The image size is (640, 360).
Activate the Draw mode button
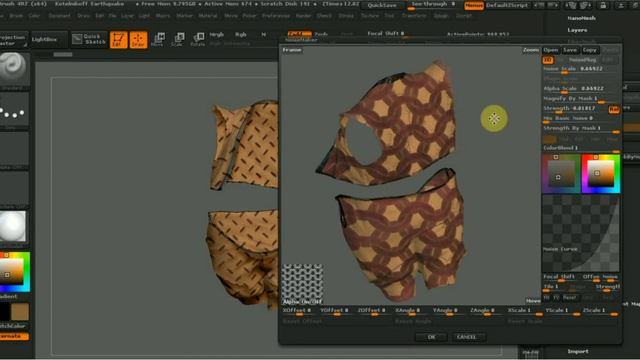(x=138, y=40)
